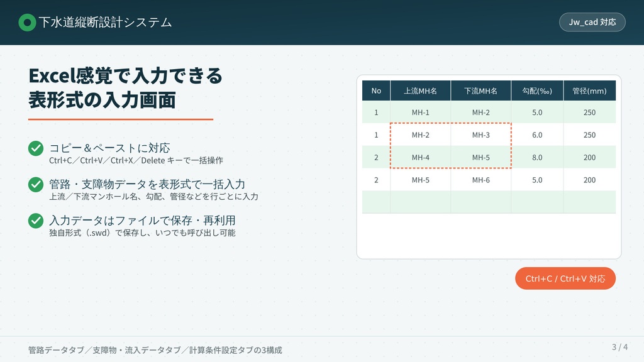The height and width of the screenshot is (362, 644).
Task: Click the heading Excel感覚で入力できる
Action: pyautogui.click(x=125, y=75)
